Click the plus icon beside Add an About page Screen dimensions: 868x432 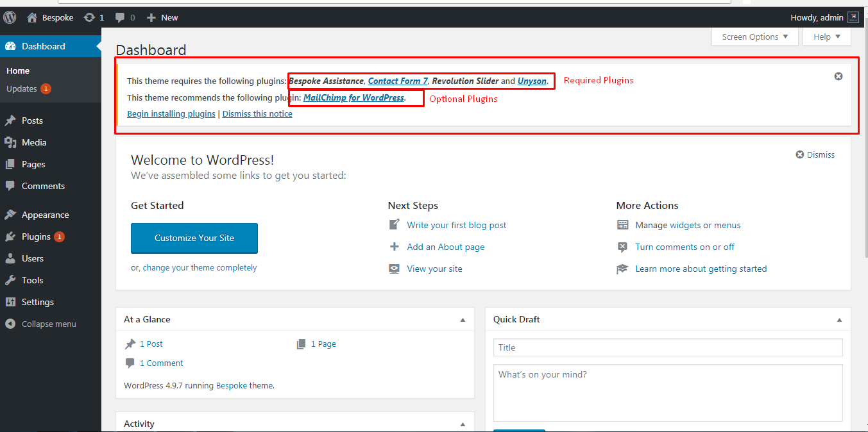(x=395, y=247)
